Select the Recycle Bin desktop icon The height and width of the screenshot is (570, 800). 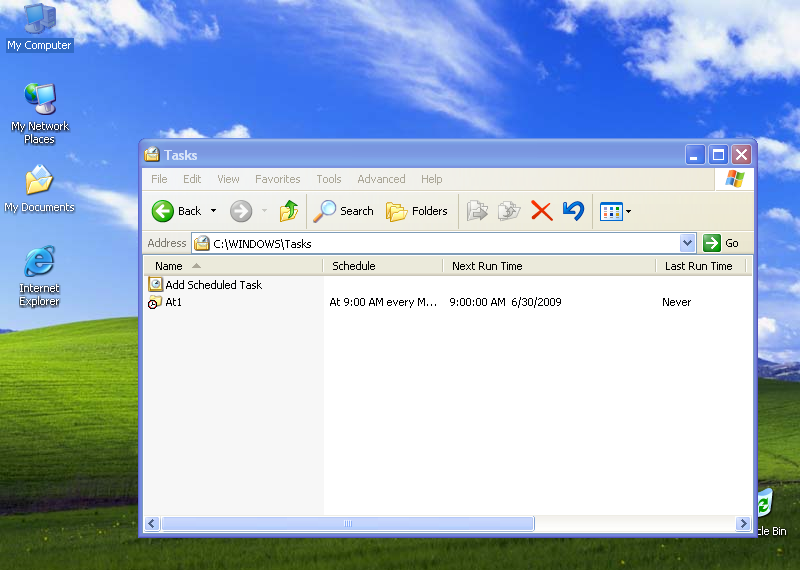770,512
